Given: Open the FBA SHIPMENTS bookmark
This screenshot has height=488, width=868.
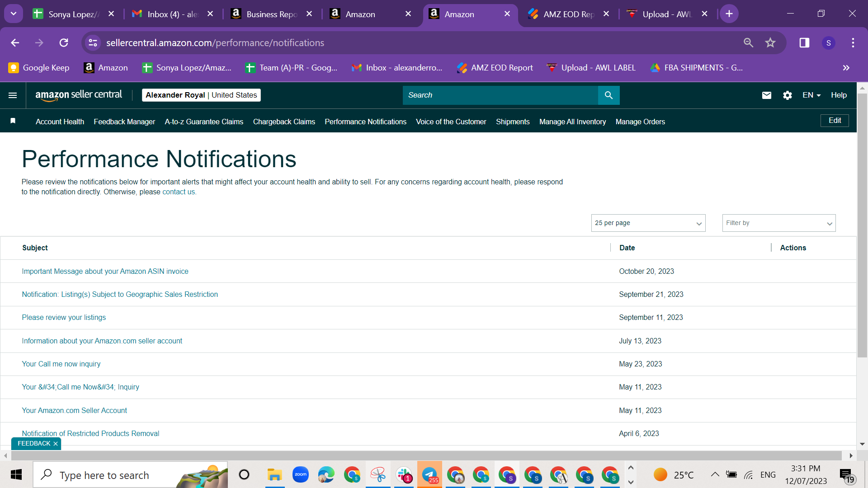Looking at the screenshot, I should [x=696, y=68].
